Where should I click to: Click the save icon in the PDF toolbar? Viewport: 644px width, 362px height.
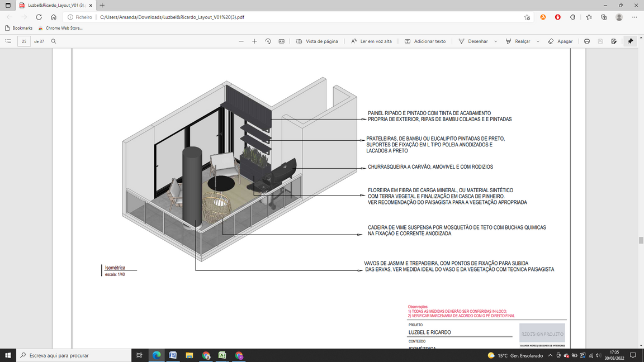[x=600, y=41]
